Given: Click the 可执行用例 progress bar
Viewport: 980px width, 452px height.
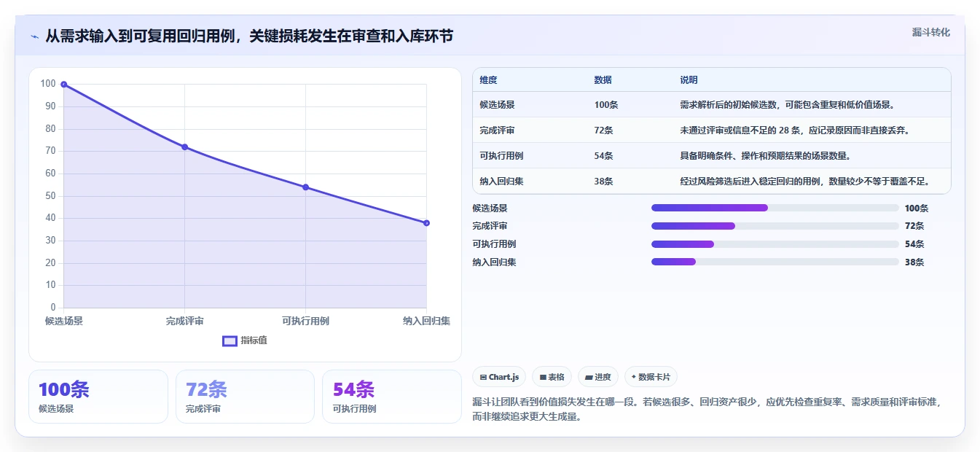Looking at the screenshot, I should 775,244.
